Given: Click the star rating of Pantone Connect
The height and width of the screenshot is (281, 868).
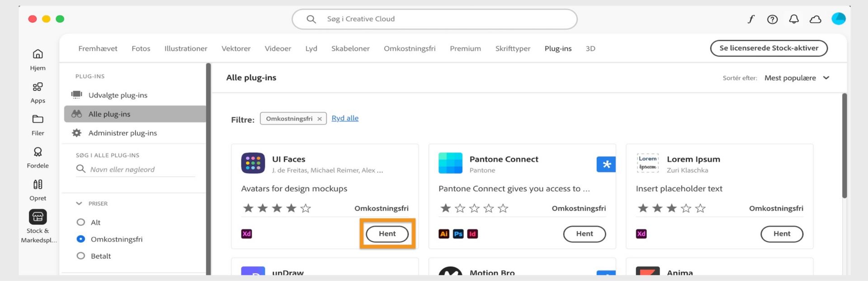Looking at the screenshot, I should (474, 208).
